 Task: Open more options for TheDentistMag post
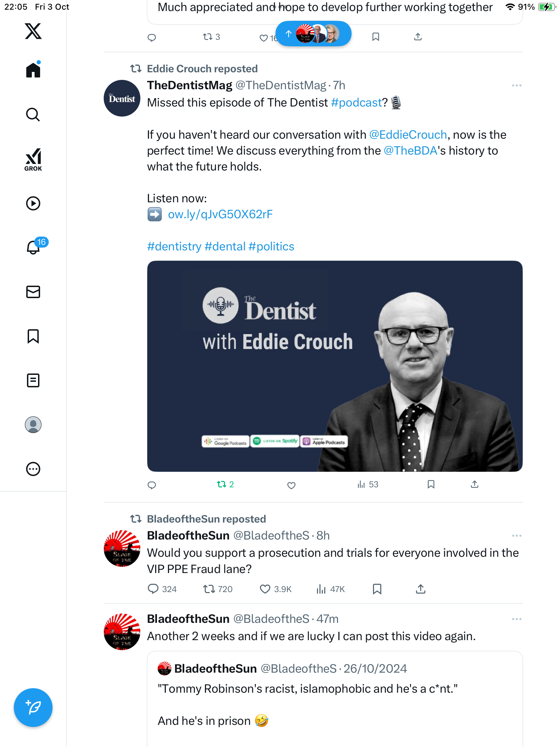tap(516, 85)
